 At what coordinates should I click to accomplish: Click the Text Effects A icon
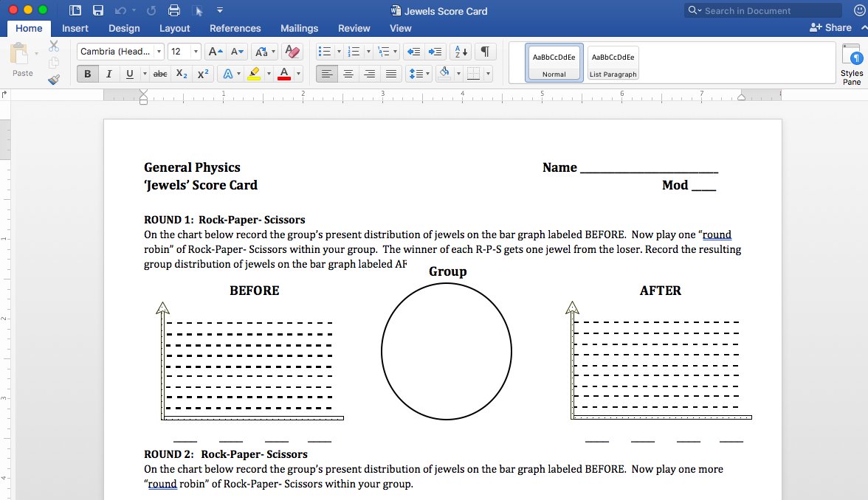(227, 74)
